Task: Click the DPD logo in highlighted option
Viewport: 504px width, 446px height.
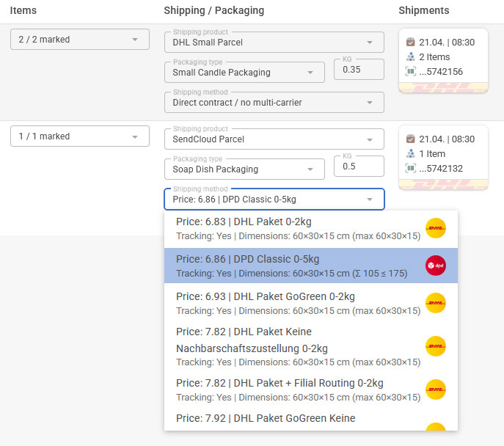Action: (x=436, y=266)
